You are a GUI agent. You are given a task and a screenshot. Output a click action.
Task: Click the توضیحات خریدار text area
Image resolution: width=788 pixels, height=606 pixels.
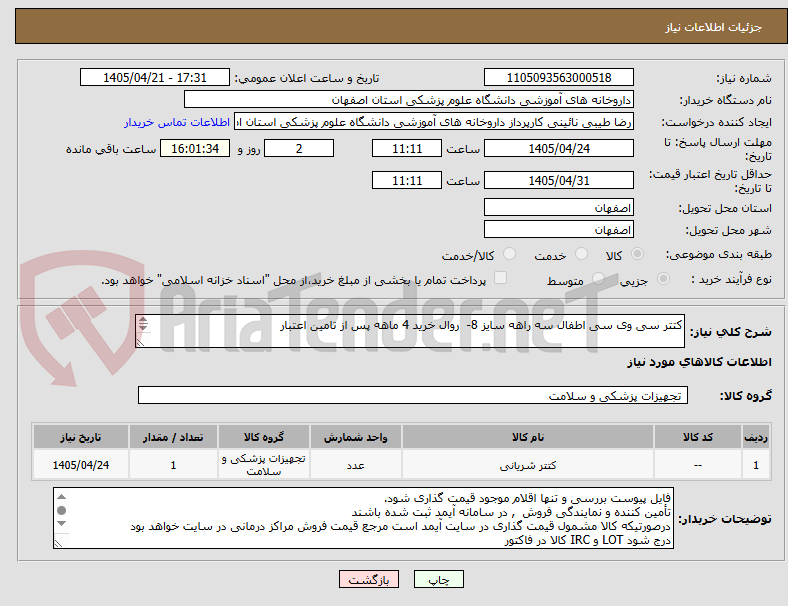coord(363,518)
